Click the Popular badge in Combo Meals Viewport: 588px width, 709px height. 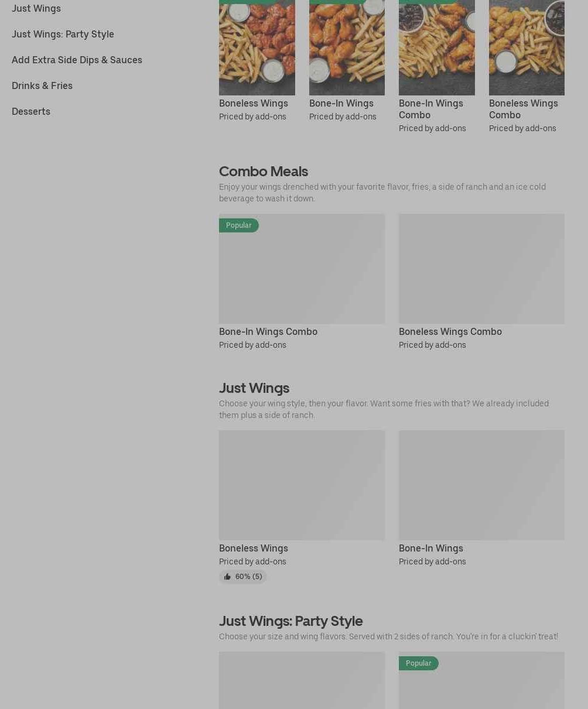pos(238,225)
